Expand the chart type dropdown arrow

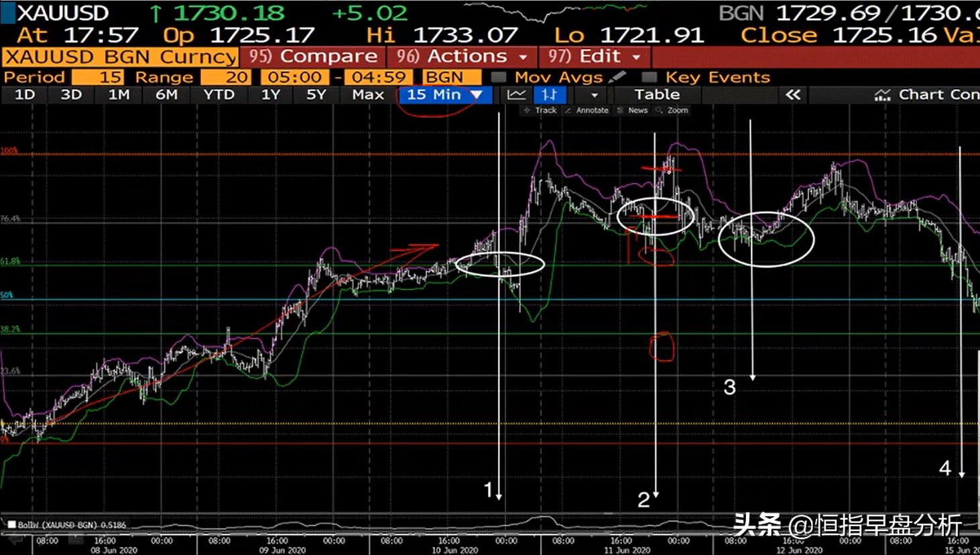pos(594,95)
